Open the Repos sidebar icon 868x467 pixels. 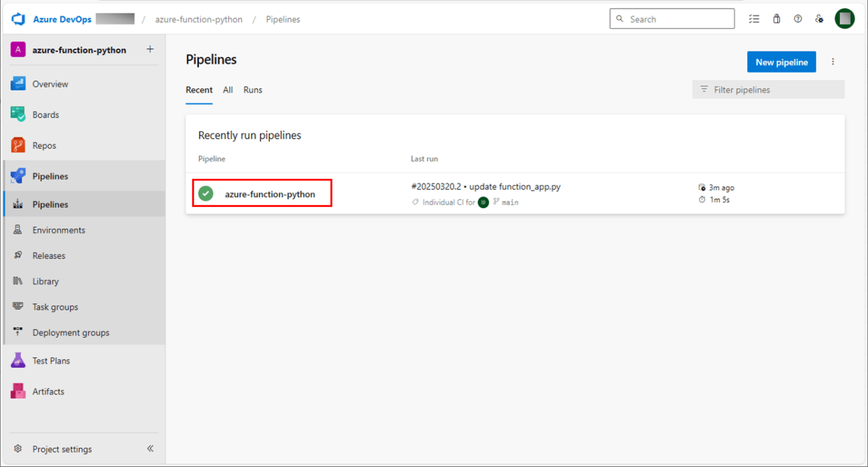pos(18,145)
